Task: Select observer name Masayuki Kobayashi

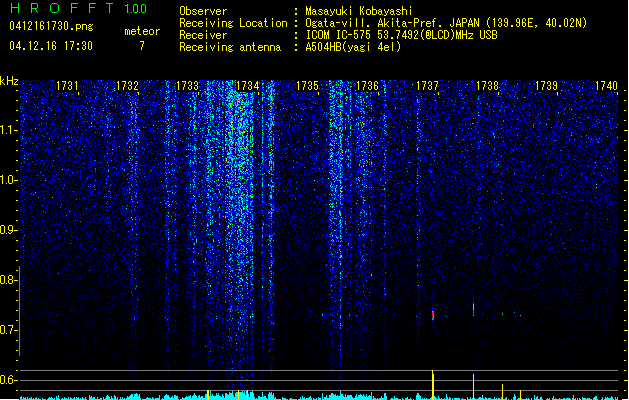Action: tap(359, 11)
